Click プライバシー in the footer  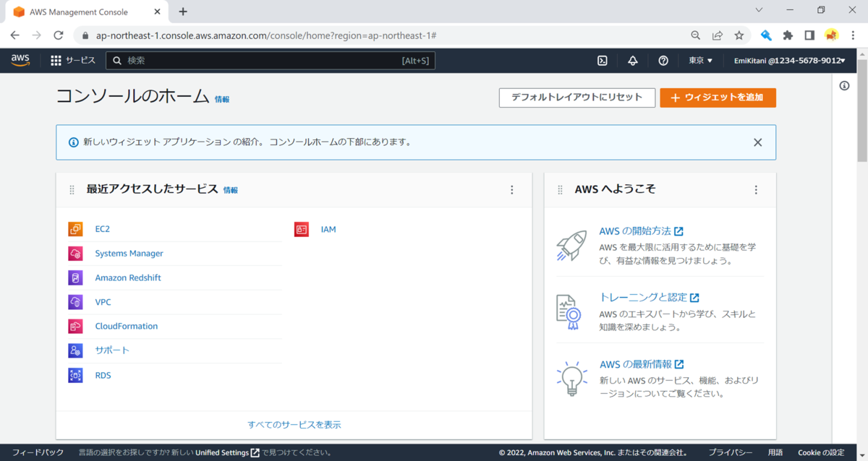[731, 452]
